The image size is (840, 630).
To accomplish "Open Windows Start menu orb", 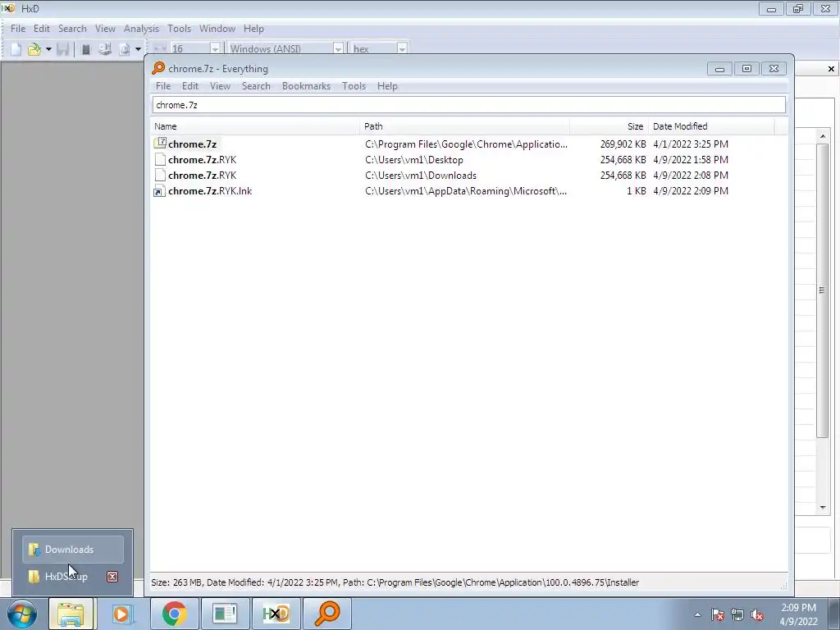I will click(x=21, y=614).
